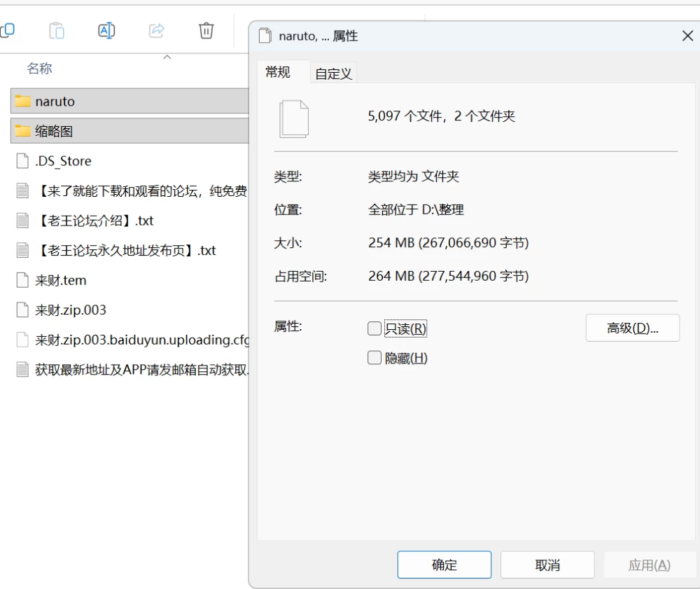Viewport: 700px width, 589px height.
Task: Select 来财.zip.003.baiduyun.uploading.cfg file name
Action: [142, 340]
